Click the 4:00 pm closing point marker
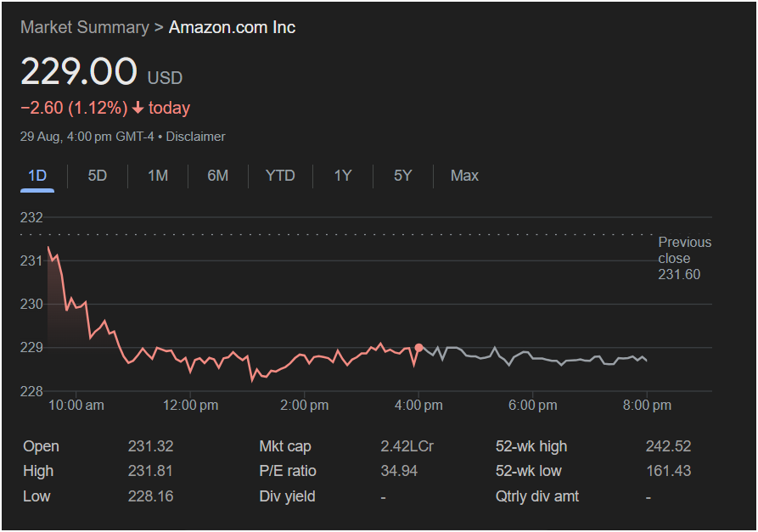Viewport: 758px width, 532px height. [418, 347]
